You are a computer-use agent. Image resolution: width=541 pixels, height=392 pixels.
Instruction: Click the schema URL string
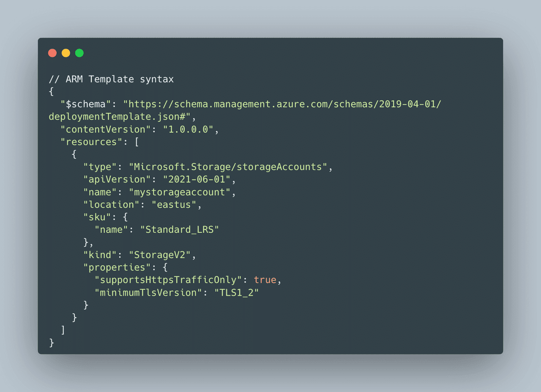(245, 110)
